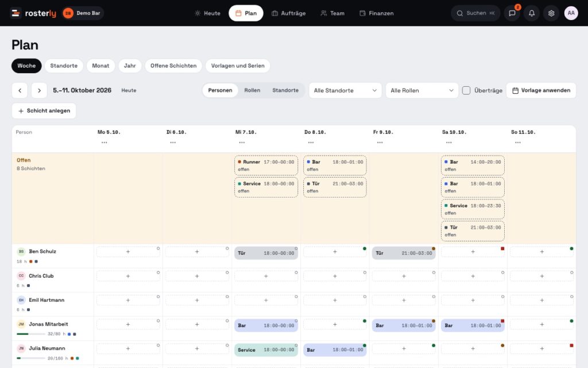Screen dimensions: 588x368
Task: Click Jonas Mitarbeit's 32/80 h progress bar
Action: pos(31,334)
